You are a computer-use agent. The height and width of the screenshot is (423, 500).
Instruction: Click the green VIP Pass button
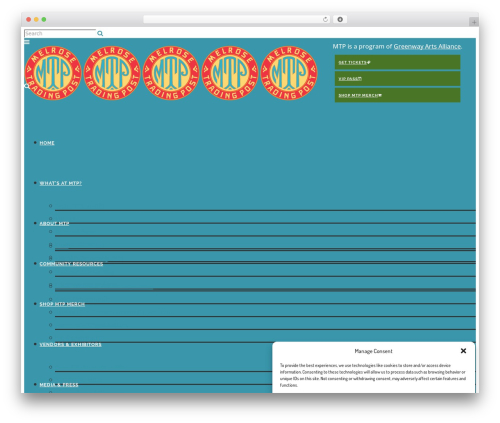pyautogui.click(x=397, y=79)
